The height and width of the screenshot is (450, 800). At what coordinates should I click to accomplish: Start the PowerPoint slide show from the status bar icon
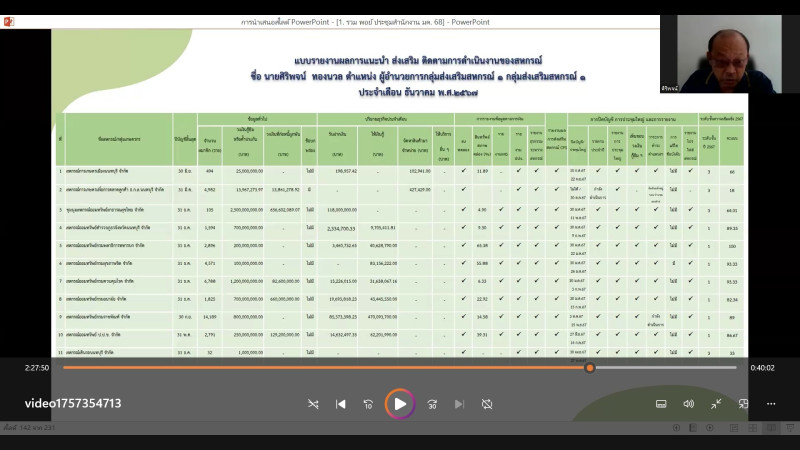790,428
